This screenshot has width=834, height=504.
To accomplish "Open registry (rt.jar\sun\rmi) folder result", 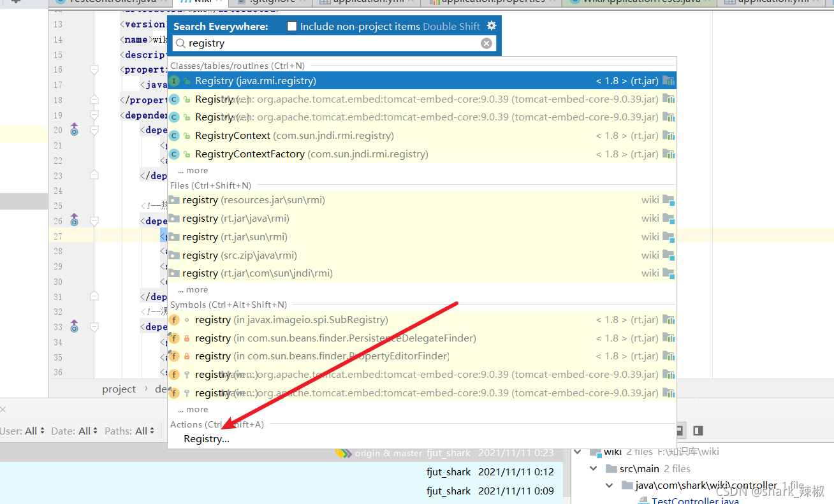I will (x=421, y=237).
